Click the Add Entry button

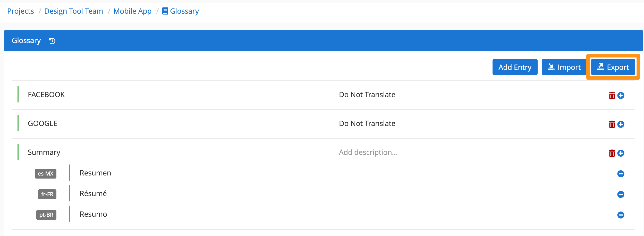[515, 67]
